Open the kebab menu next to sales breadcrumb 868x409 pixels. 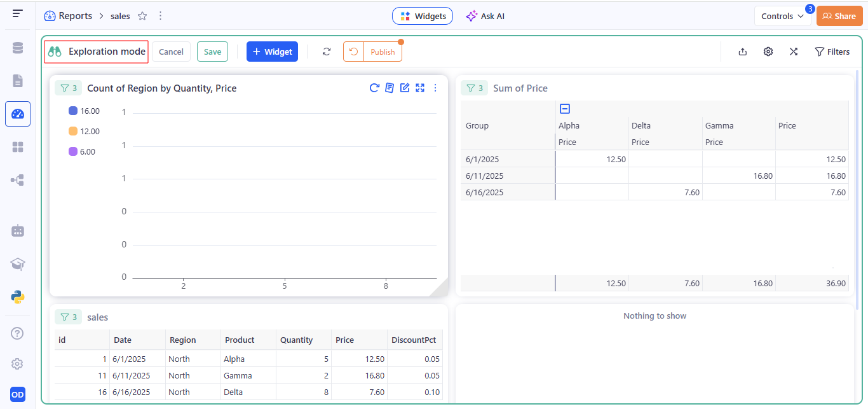[160, 15]
